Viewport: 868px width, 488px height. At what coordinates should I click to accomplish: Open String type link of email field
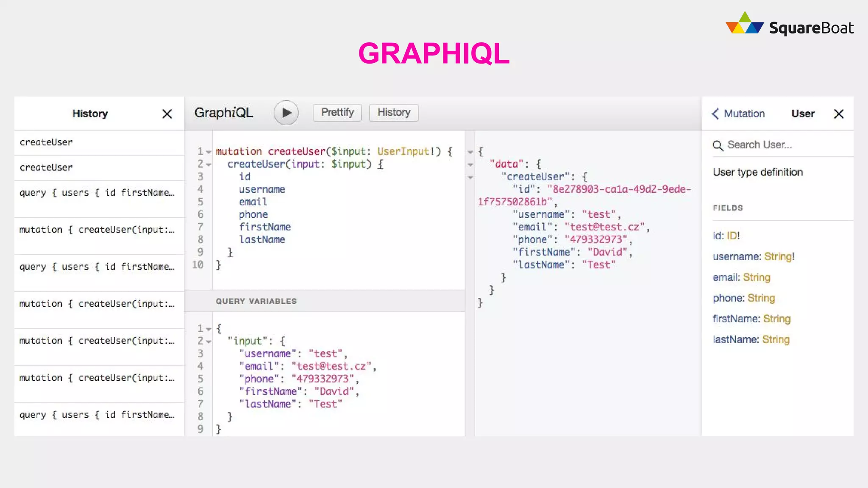click(x=757, y=277)
